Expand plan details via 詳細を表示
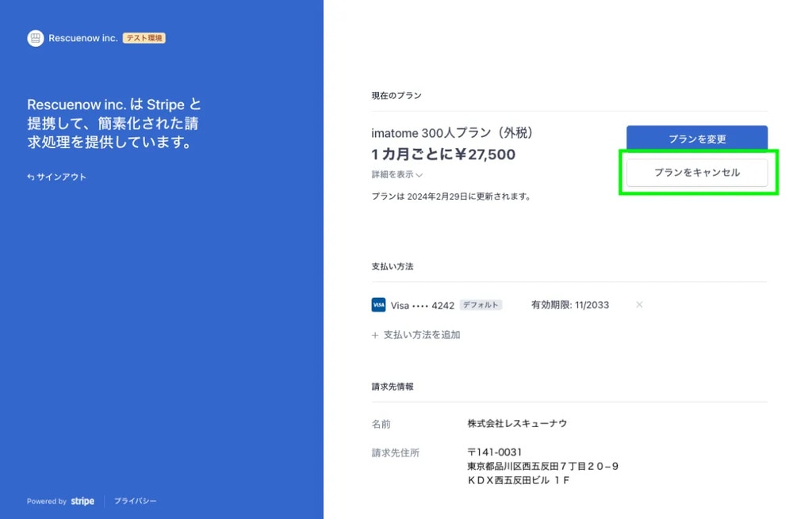This screenshot has width=812, height=519. point(393,174)
